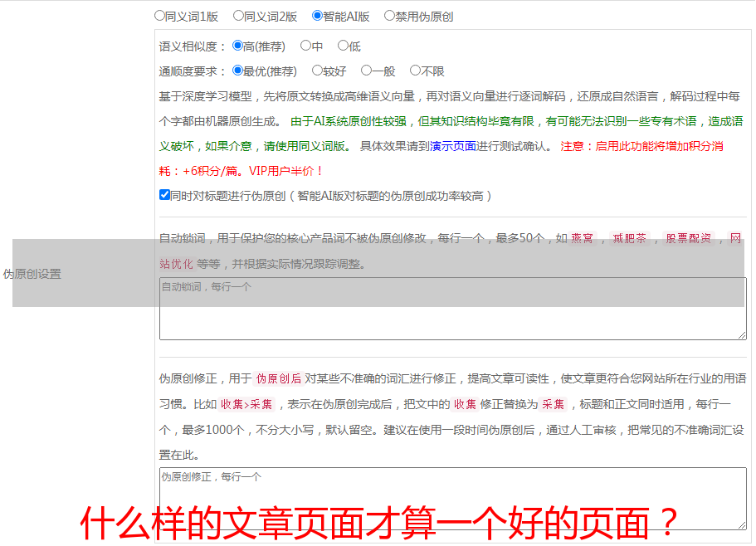Image resolution: width=756 pixels, height=546 pixels.
Task: Click the 减肥茶 example keyword tag
Action: tap(629, 238)
